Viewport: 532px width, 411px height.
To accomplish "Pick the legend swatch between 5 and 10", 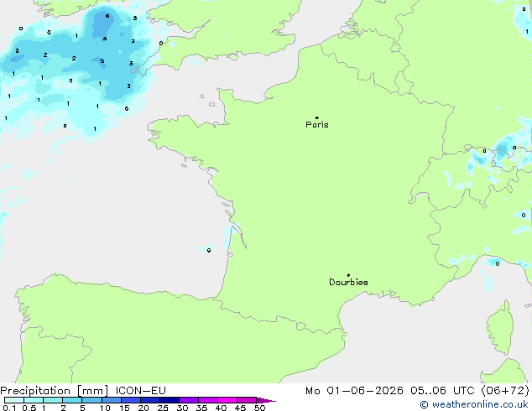I will tap(91, 400).
